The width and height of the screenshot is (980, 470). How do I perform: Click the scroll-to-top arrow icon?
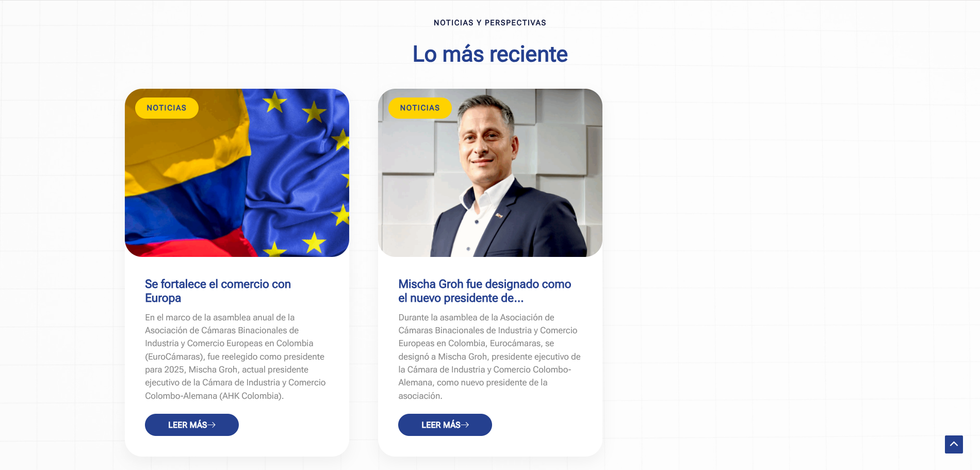pos(954,444)
